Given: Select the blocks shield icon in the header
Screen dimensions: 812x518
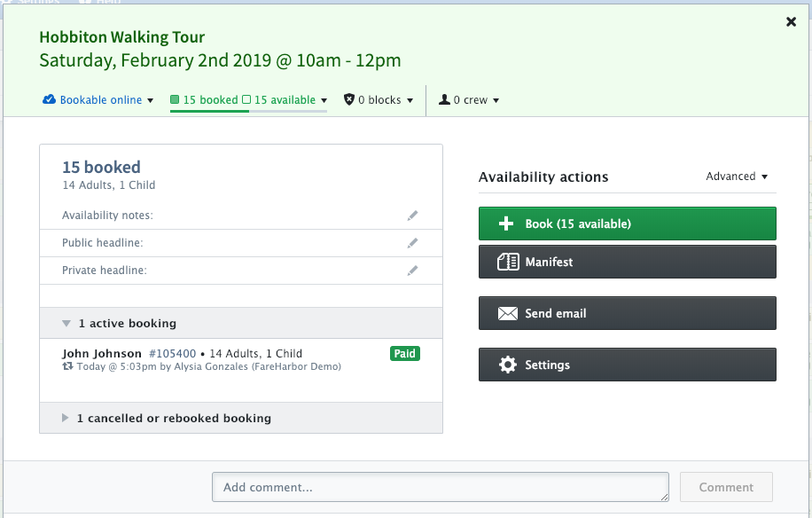Looking at the screenshot, I should click(348, 99).
